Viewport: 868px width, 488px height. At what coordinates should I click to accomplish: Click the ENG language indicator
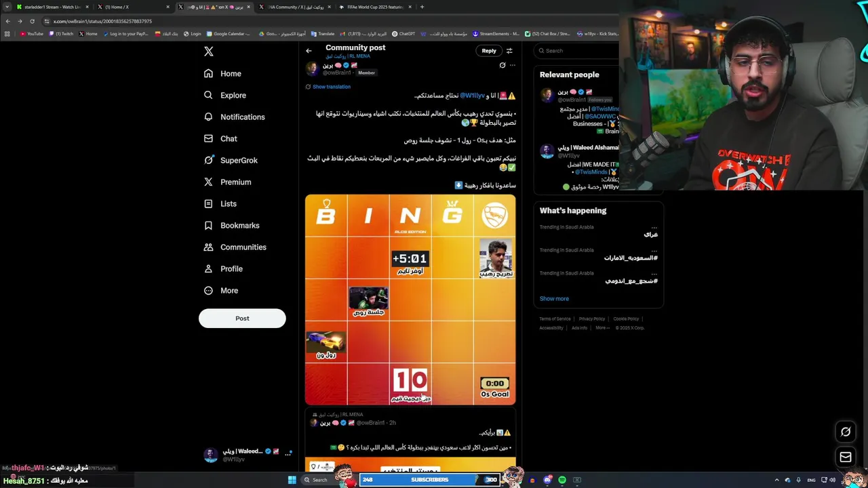point(811,480)
